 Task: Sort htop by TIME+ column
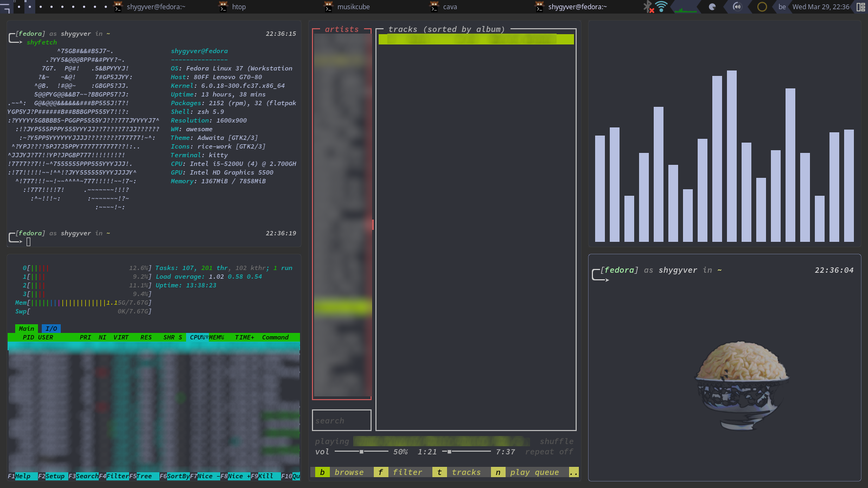[x=245, y=337]
